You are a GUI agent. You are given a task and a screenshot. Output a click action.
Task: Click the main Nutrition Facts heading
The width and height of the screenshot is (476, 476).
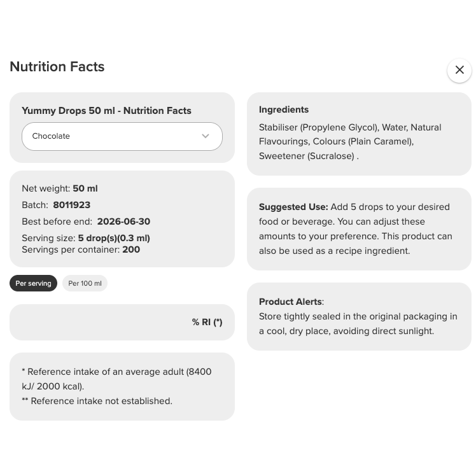point(57,67)
